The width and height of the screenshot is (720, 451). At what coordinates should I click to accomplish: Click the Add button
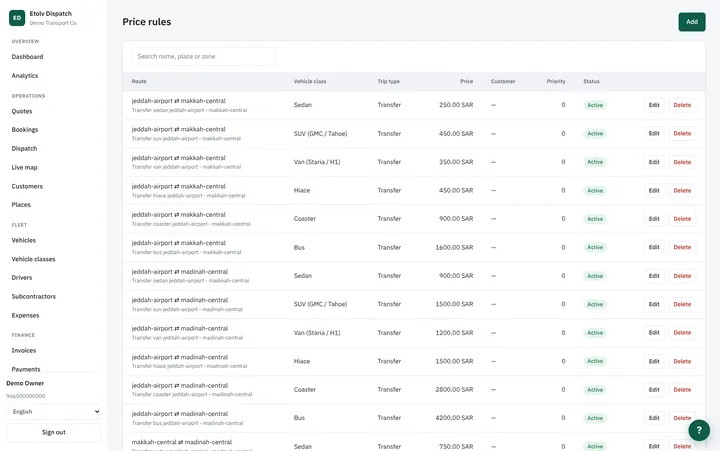point(692,22)
